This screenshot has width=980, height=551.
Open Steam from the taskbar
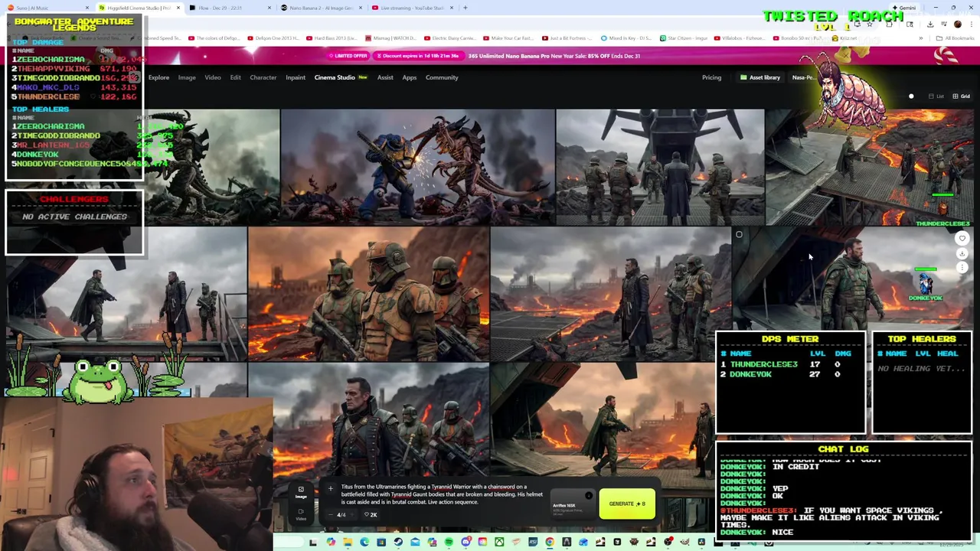pos(398,542)
